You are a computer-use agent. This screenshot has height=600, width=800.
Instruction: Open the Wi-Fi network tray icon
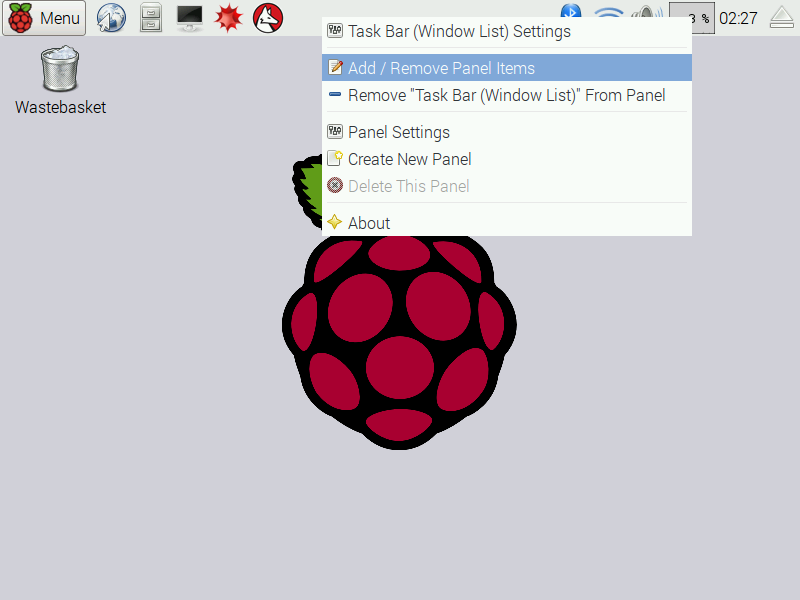pyautogui.click(x=608, y=13)
